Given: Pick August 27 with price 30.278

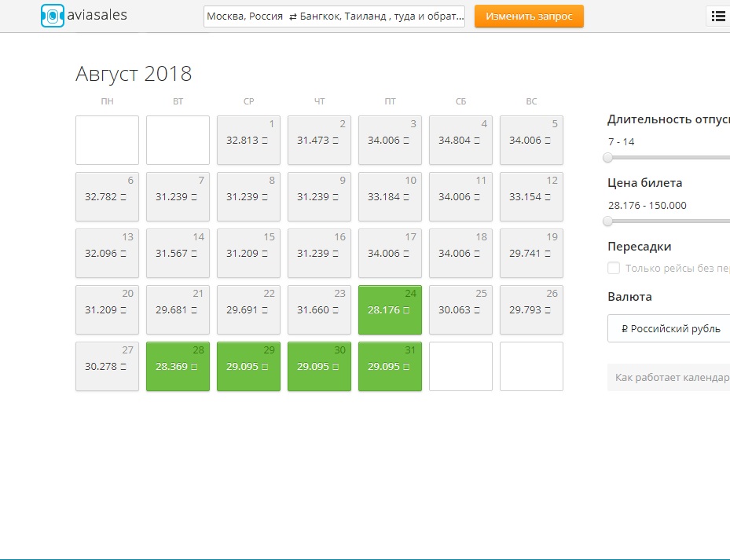Looking at the screenshot, I should [x=107, y=366].
